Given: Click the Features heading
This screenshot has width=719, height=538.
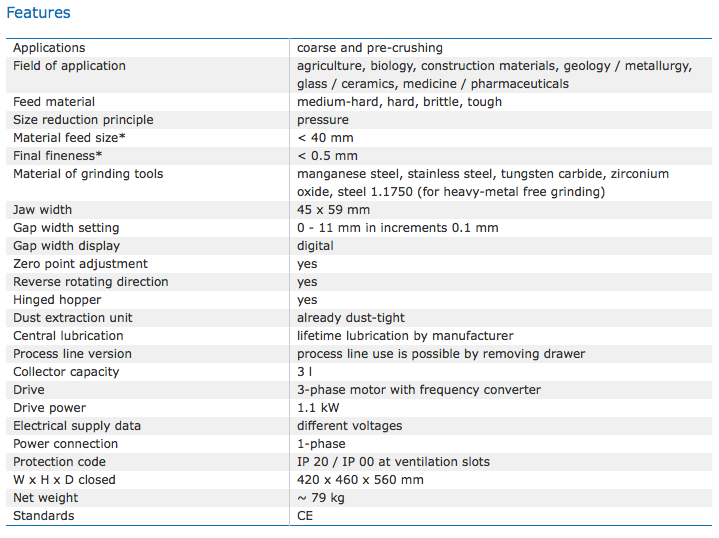Looking at the screenshot, I should pos(39,13).
